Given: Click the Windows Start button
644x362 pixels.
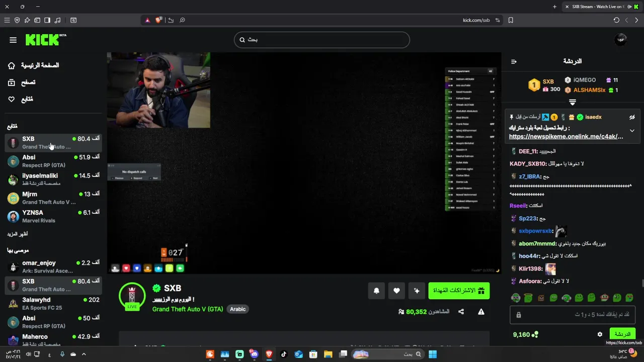Looking at the screenshot, I should tap(433, 354).
